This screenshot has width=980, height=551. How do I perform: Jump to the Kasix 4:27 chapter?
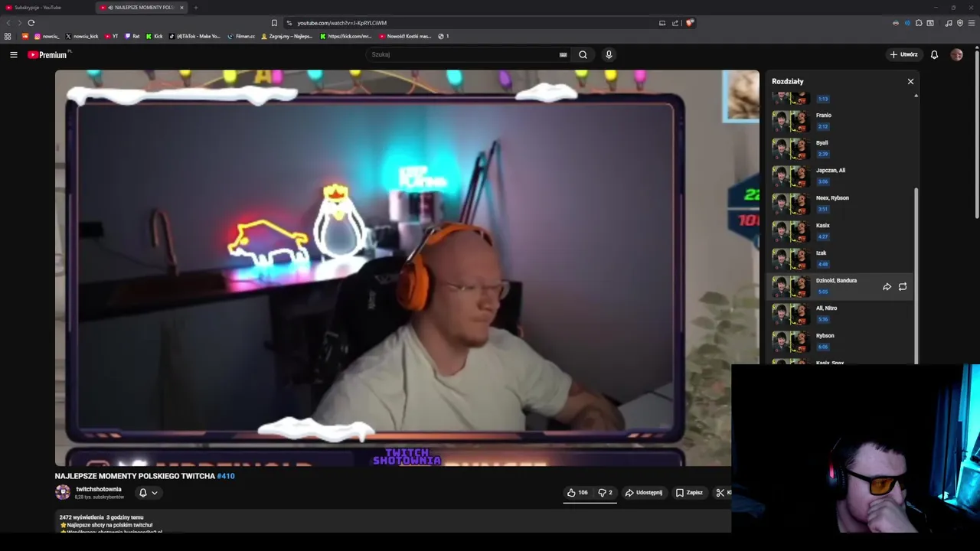[841, 231]
